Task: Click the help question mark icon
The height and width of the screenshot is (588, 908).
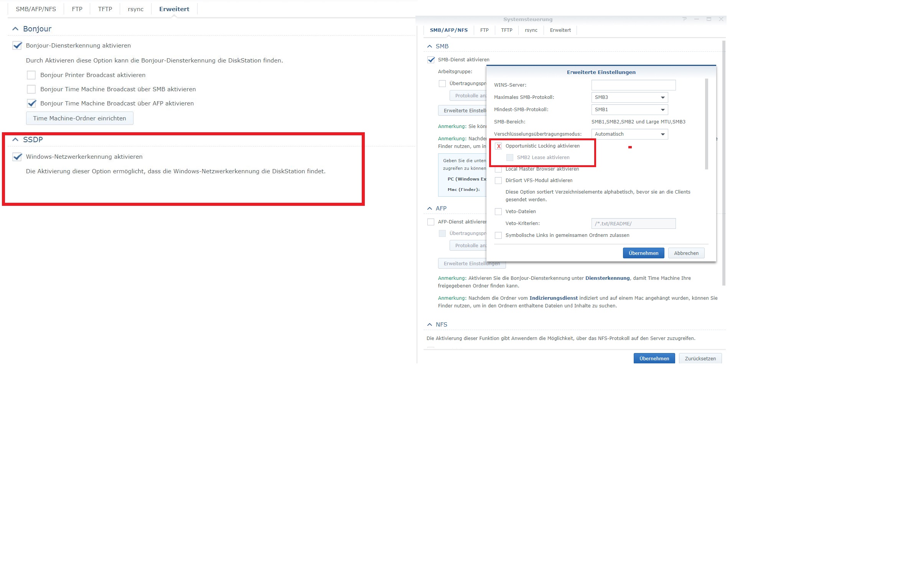Action: 684,19
